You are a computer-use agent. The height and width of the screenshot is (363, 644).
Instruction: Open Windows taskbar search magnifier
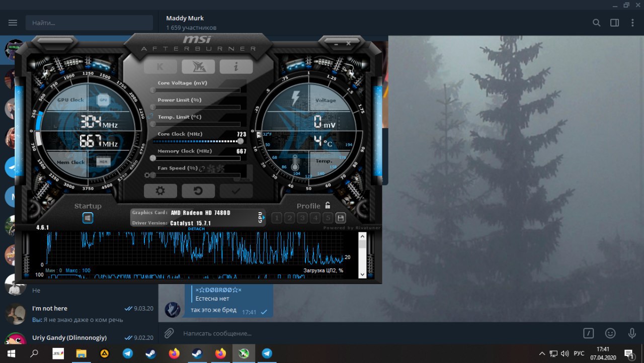[x=34, y=353]
